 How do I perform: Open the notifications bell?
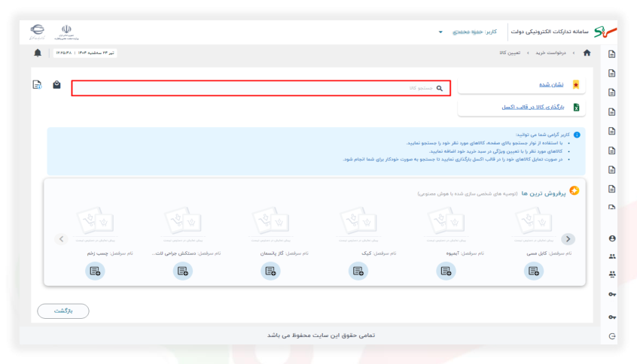click(x=38, y=53)
